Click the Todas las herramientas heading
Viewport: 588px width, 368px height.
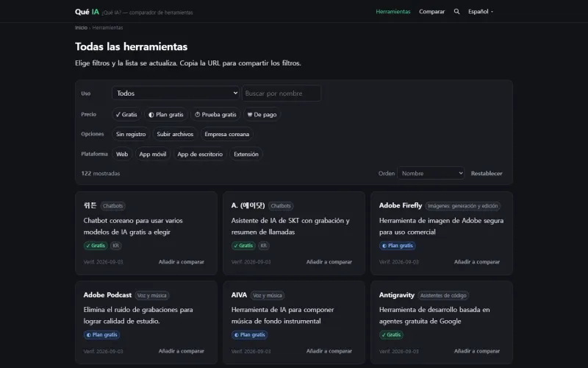[x=132, y=46]
